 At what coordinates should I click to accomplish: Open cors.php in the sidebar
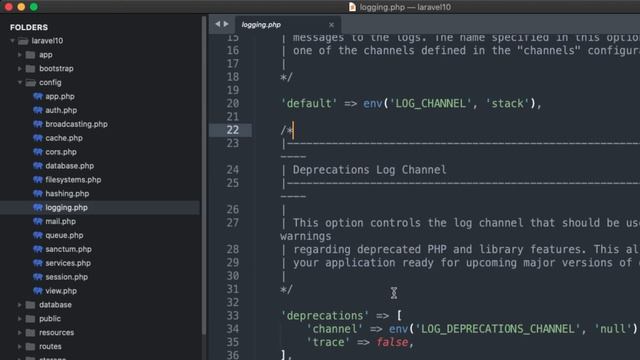pyautogui.click(x=61, y=152)
